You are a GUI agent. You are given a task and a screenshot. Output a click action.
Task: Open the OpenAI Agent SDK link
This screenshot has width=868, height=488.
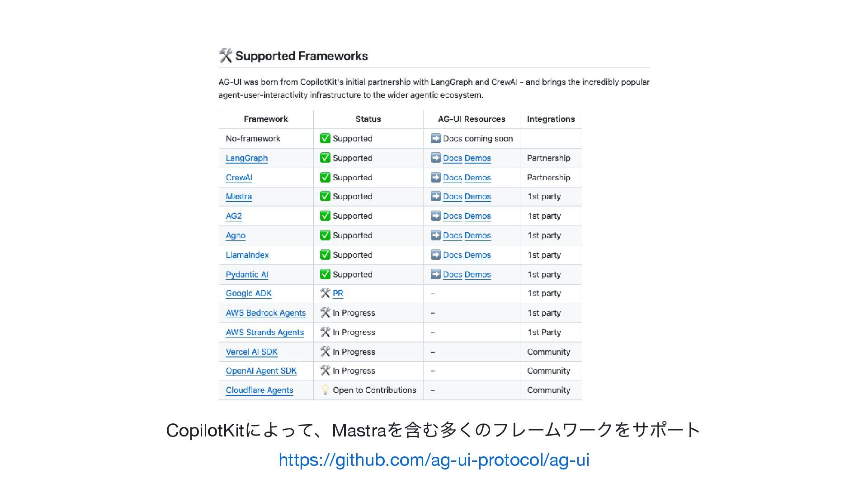click(x=261, y=371)
